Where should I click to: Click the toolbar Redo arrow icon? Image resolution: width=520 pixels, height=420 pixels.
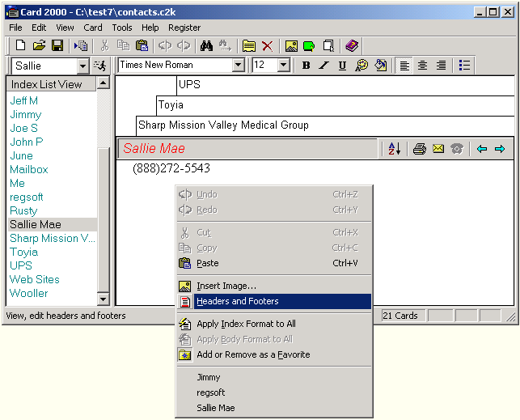coord(184,45)
